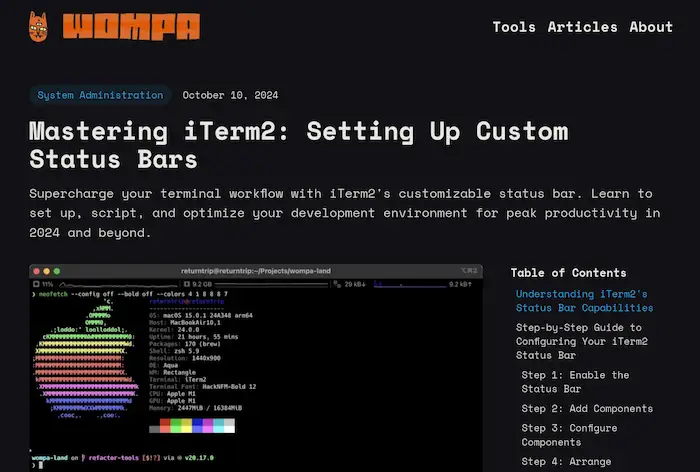Jump to Step 2: Add Components
The image size is (700, 472).
click(587, 408)
